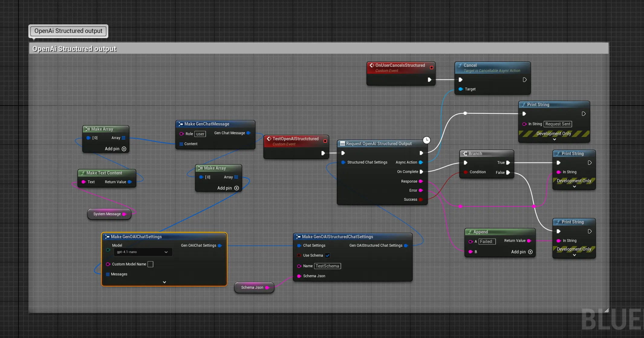Click the Schema Json variable output pin

coord(267,288)
